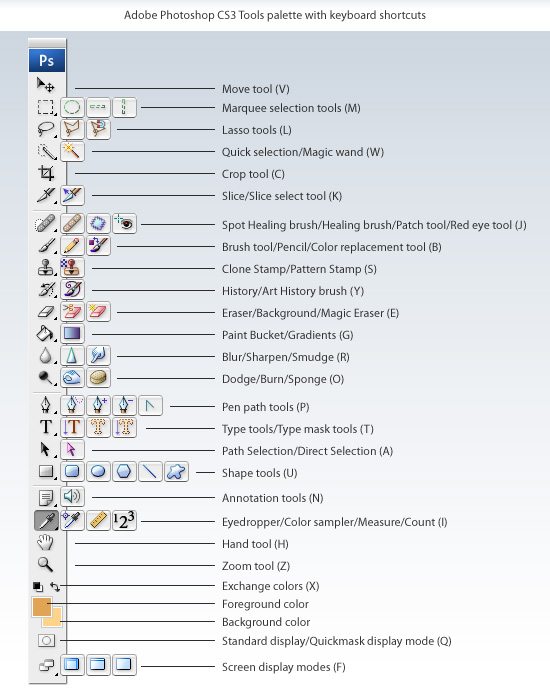Choose the Pencil tool
550x700 pixels.
click(72, 246)
